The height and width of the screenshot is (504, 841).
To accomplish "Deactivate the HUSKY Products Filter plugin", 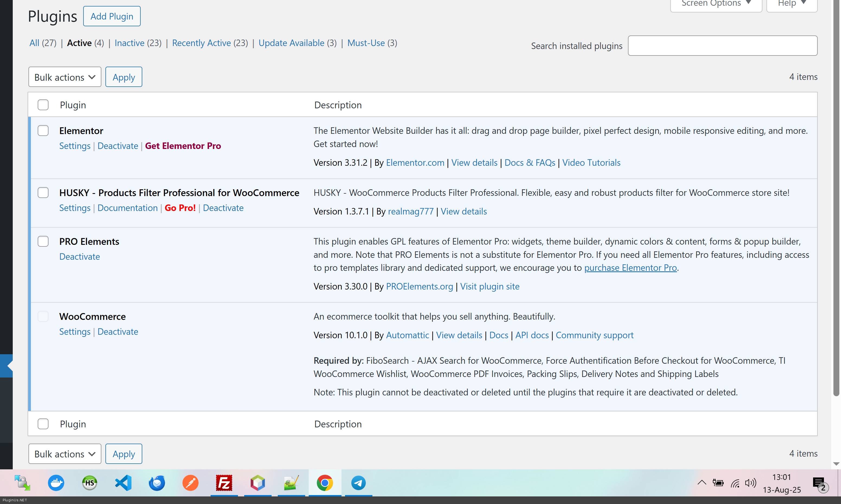I will coord(223,208).
